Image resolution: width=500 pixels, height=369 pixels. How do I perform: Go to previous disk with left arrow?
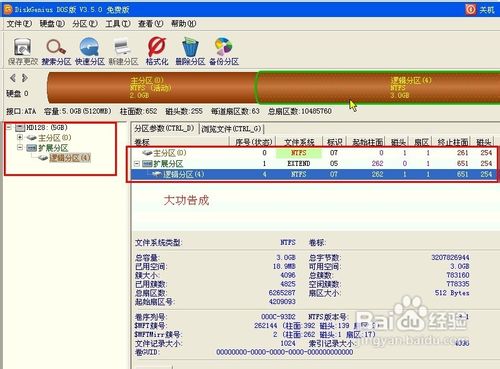13,78
